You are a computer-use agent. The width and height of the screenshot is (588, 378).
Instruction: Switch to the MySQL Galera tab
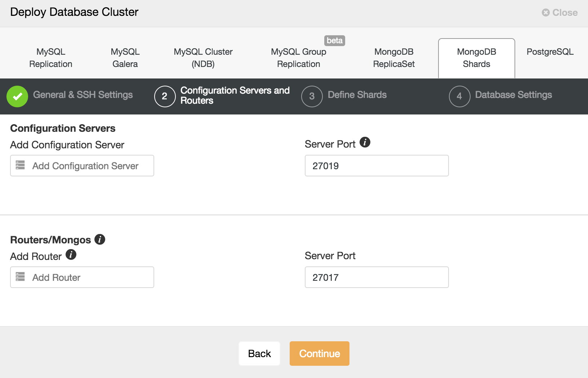125,58
